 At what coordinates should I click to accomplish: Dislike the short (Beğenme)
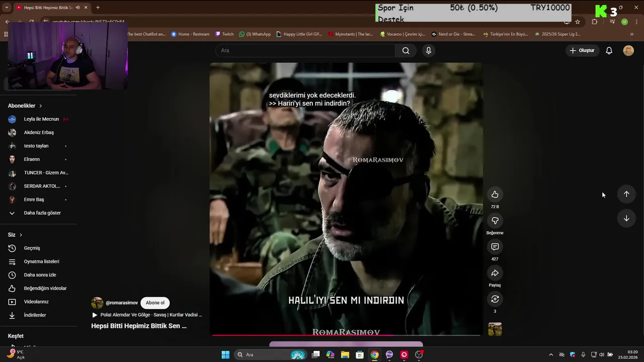point(495,221)
